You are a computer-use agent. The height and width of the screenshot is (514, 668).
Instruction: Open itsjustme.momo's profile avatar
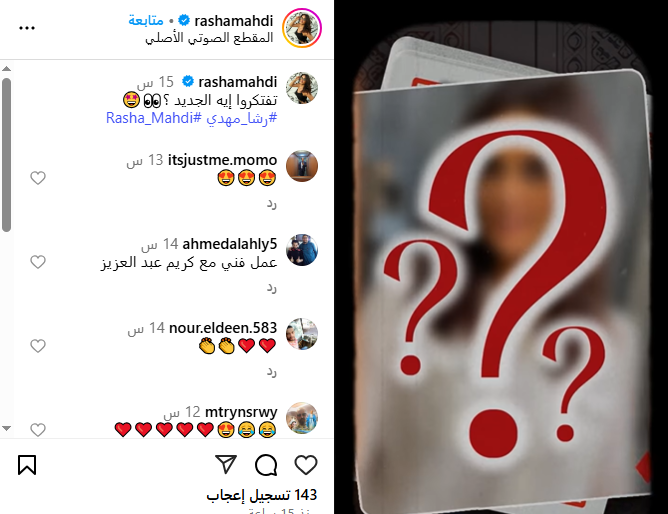pos(302,166)
